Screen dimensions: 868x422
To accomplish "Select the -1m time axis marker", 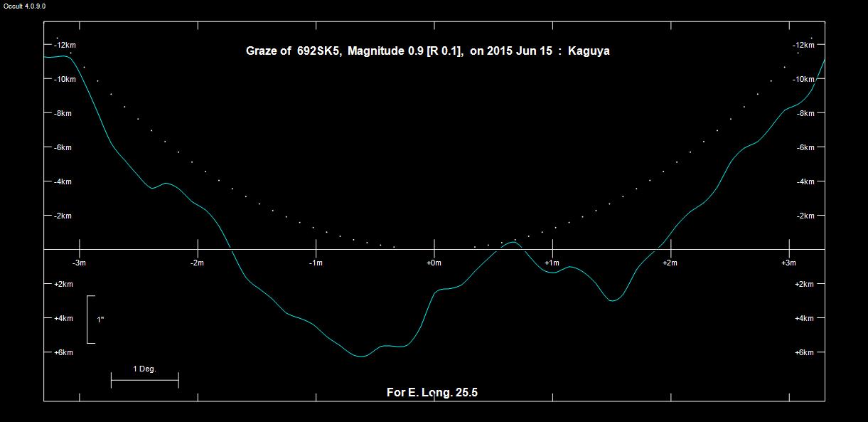I will tap(316, 263).
